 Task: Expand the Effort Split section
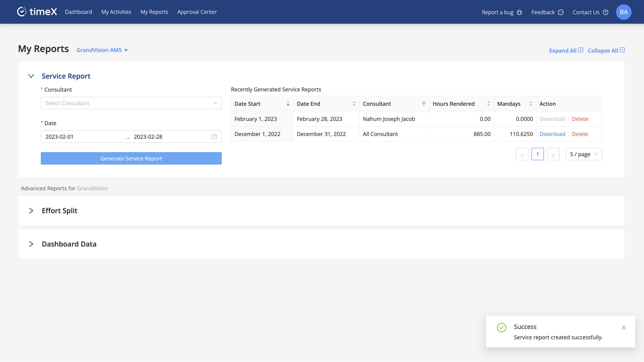click(x=31, y=211)
